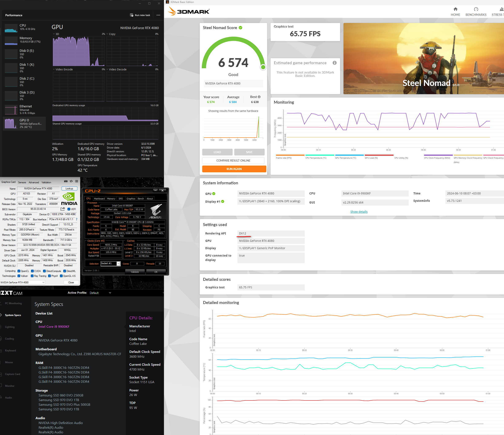This screenshot has width=504, height=435.
Task: Select Disk 2 (C:) in Task Manager
Action: pyautogui.click(x=24, y=82)
